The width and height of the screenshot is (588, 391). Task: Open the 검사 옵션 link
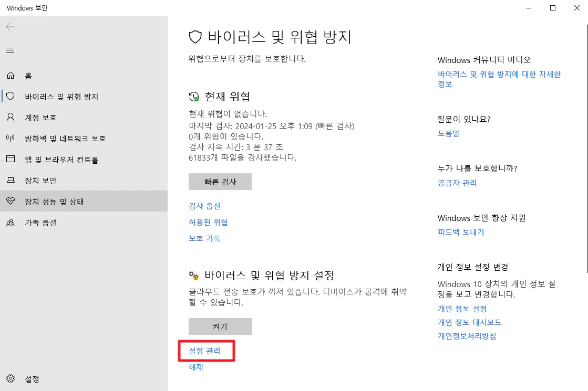[204, 206]
